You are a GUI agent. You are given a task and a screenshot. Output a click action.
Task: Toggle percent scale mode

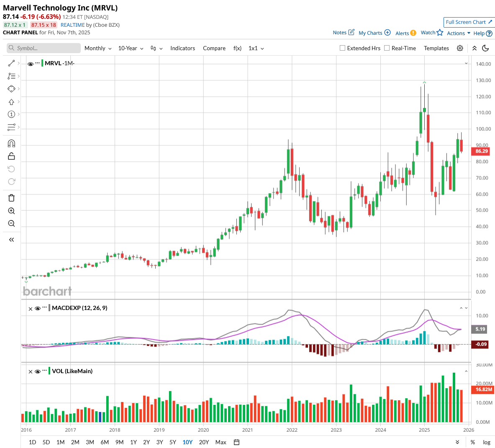(472, 442)
